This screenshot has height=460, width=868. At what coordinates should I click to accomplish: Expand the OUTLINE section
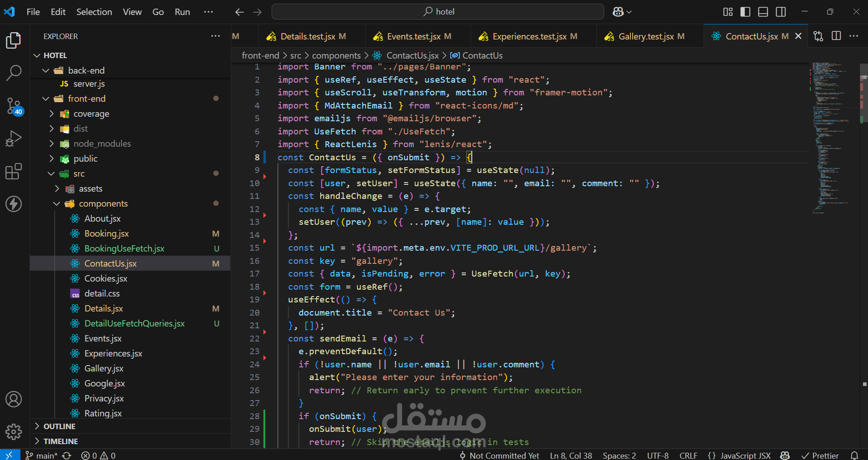pos(130,426)
